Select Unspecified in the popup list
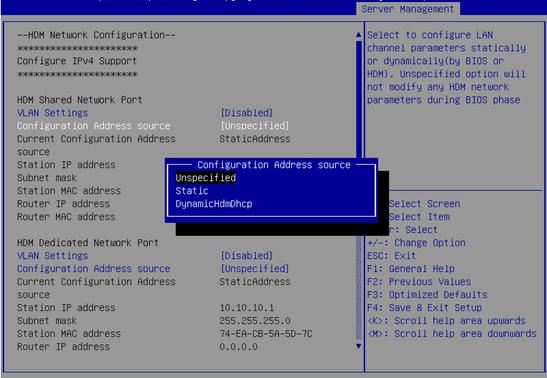The width and height of the screenshot is (547, 378). [x=205, y=178]
